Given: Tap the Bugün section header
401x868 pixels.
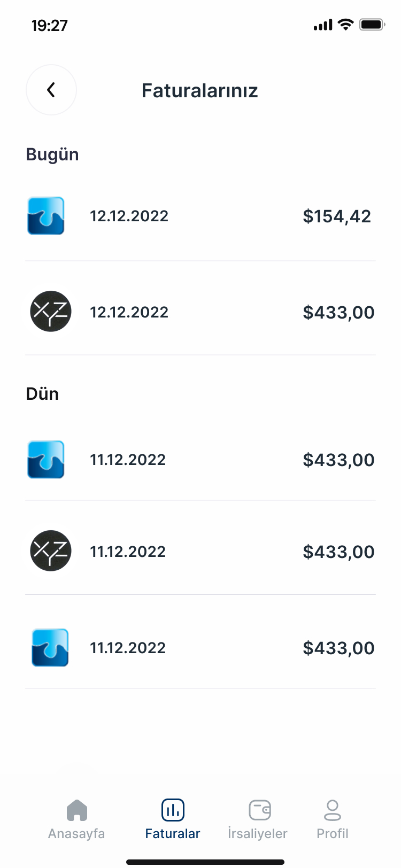Looking at the screenshot, I should 52,154.
